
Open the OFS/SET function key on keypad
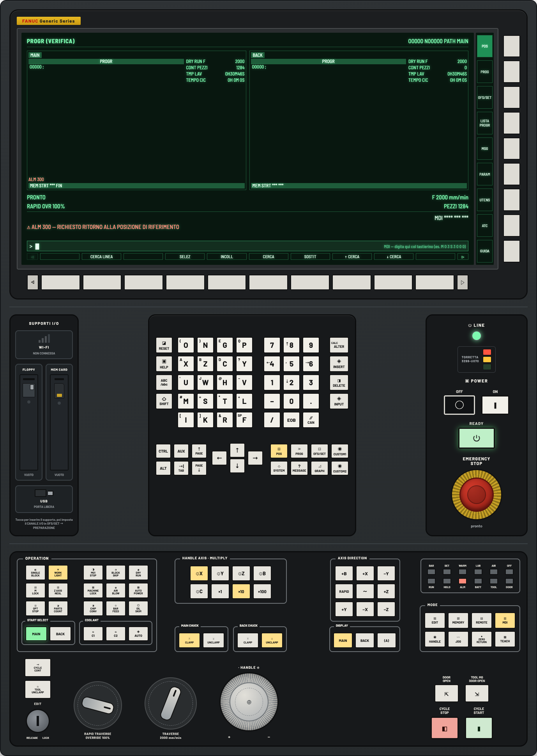(x=320, y=451)
